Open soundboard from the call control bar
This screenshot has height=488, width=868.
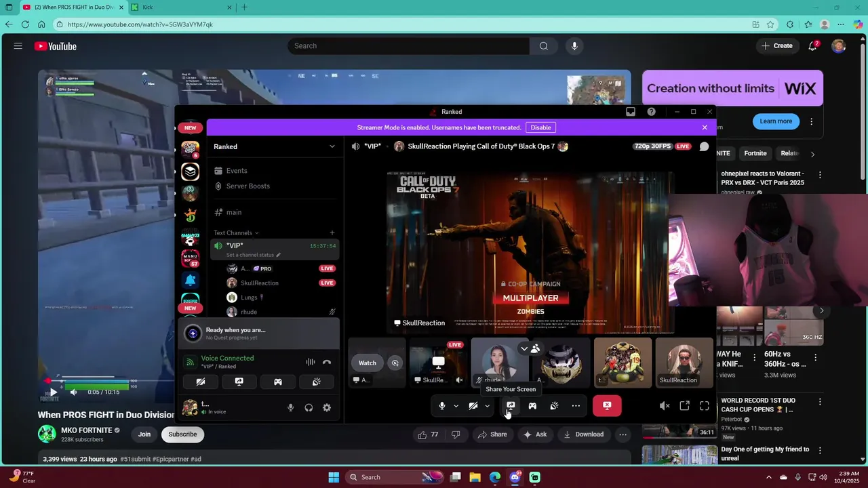tap(554, 406)
